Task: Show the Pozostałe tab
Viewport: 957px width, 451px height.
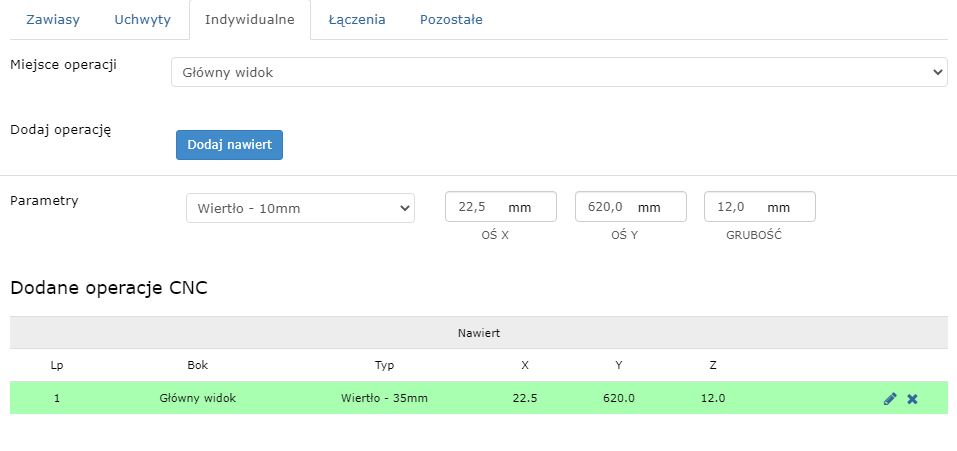Action: pos(451,20)
